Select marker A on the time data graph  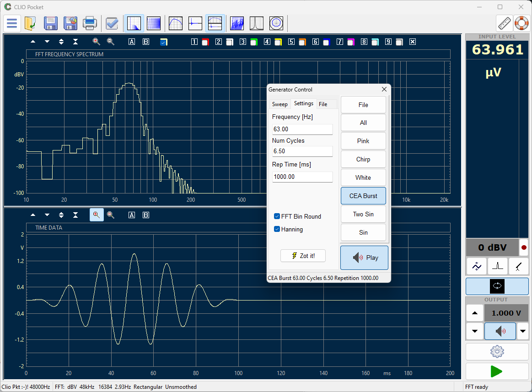click(x=132, y=215)
